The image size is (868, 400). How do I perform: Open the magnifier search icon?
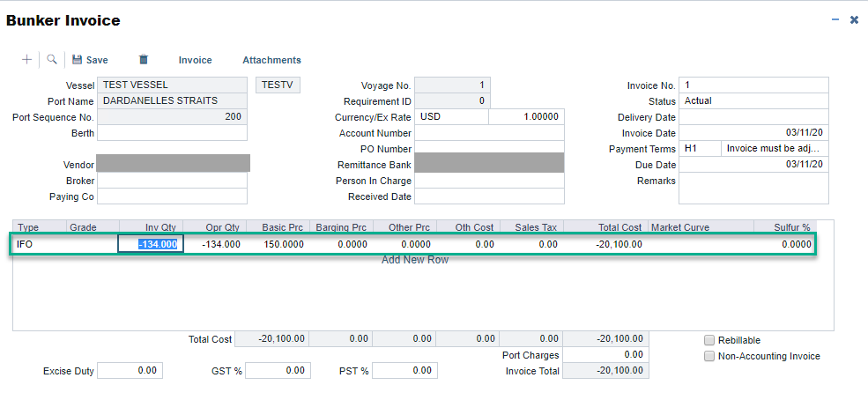(x=52, y=60)
